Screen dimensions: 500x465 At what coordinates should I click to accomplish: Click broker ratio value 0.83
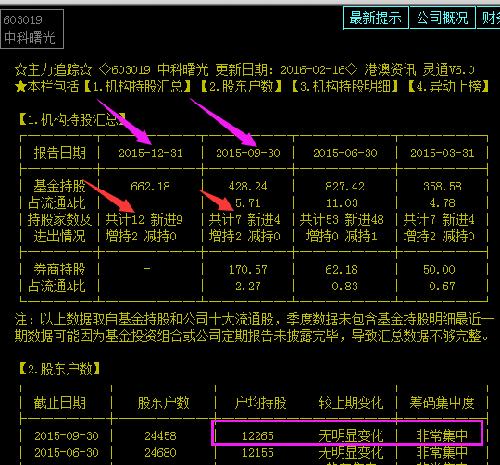point(345,286)
